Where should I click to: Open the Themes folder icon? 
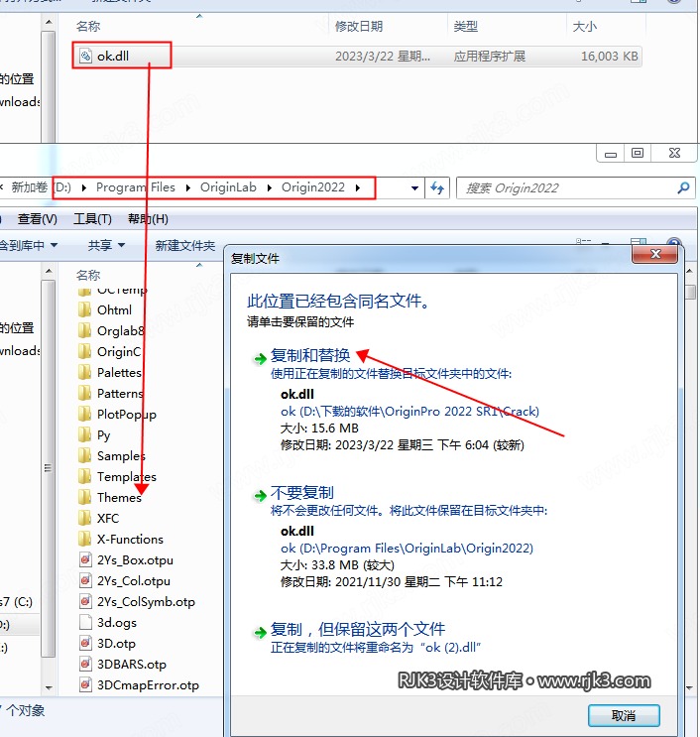[85, 497]
